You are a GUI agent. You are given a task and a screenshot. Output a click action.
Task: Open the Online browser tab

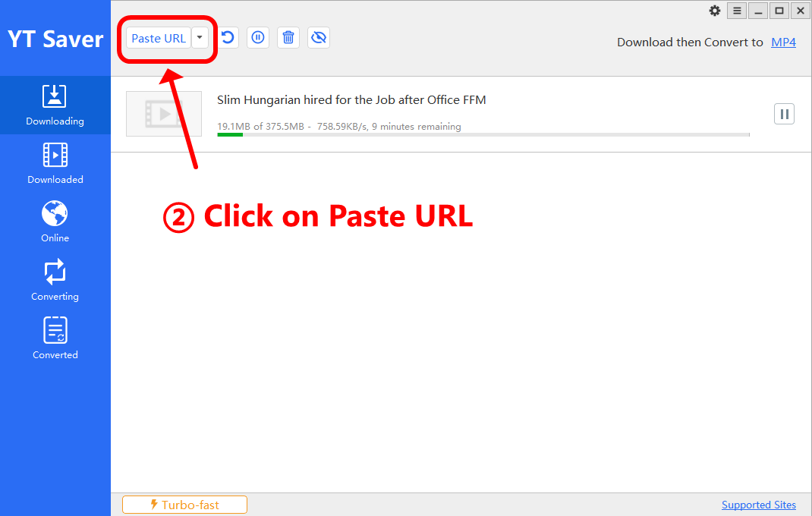click(x=55, y=222)
